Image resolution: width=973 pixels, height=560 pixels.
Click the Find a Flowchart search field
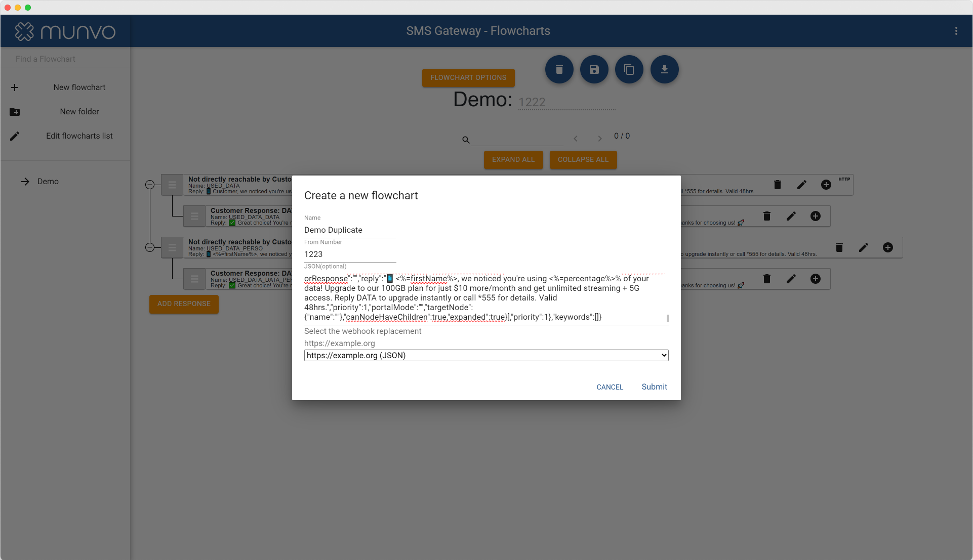[65, 59]
